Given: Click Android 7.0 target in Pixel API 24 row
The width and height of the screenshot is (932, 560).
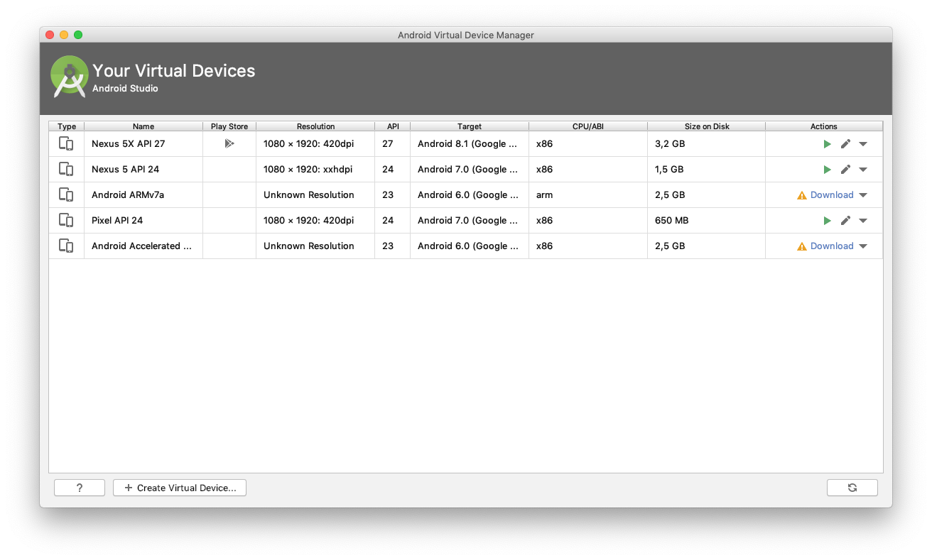Looking at the screenshot, I should click(470, 221).
